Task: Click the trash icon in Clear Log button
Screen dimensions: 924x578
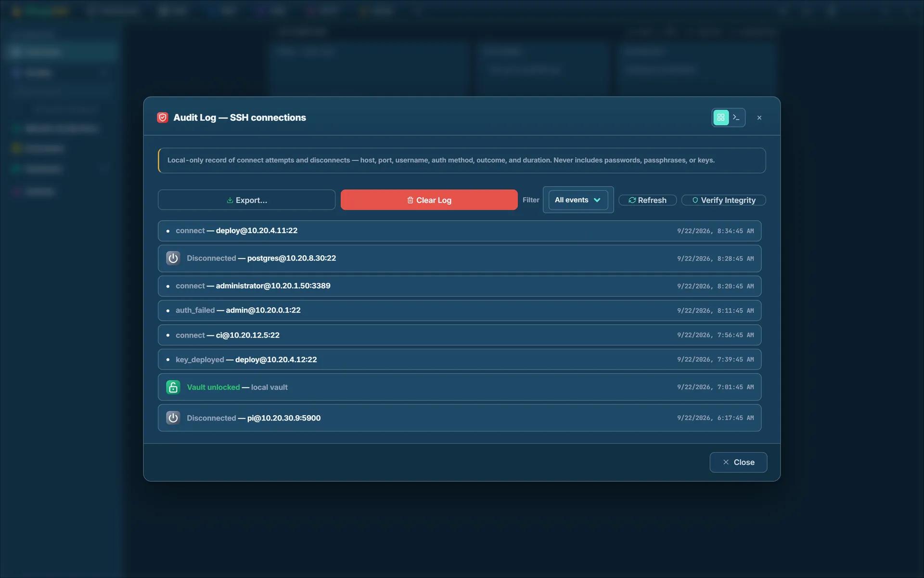Action: [x=410, y=200]
